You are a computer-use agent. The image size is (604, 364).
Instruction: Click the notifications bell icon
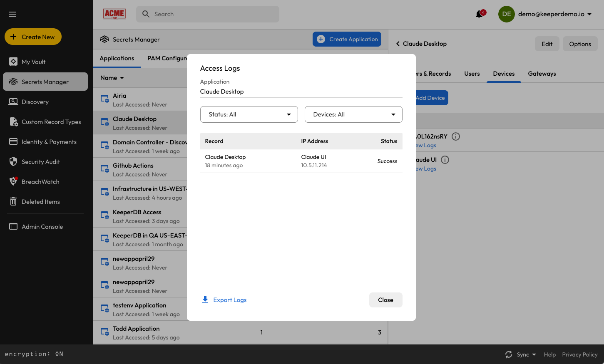pyautogui.click(x=480, y=15)
